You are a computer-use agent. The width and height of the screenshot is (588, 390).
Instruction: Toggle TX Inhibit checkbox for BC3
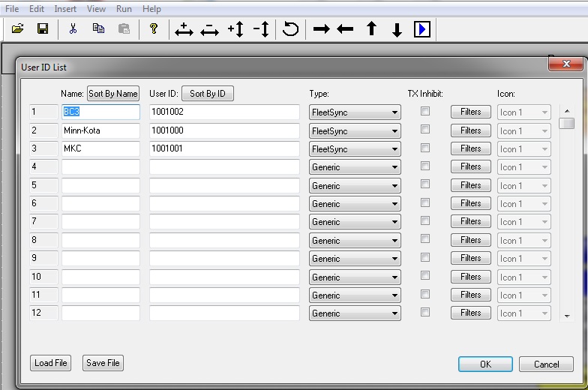coord(424,111)
